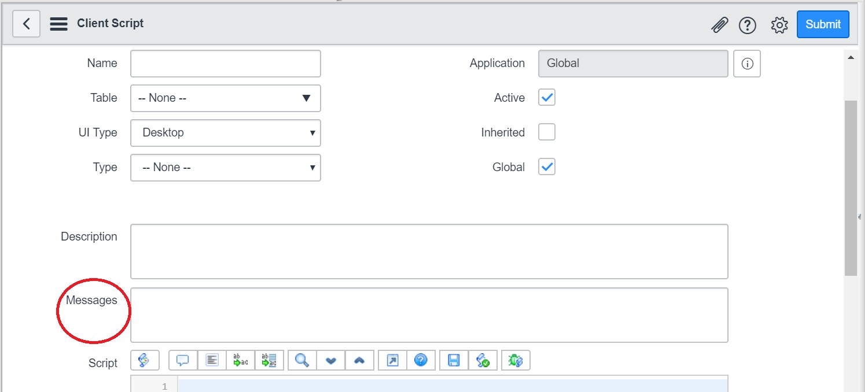Change the UI Type dropdown
Image resolution: width=868 pixels, height=392 pixels.
coord(225,133)
